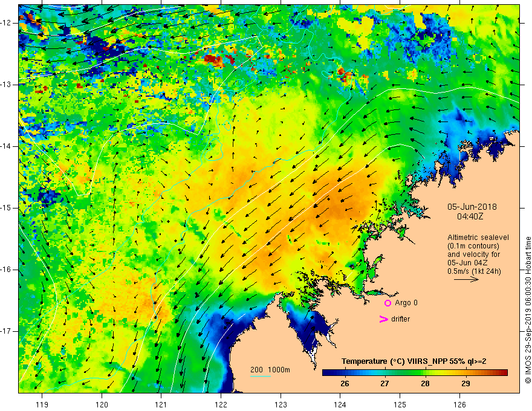This screenshot has width=532, height=411.
Task: Click the '(0.1m contours)' caption line
Action: (x=473, y=246)
